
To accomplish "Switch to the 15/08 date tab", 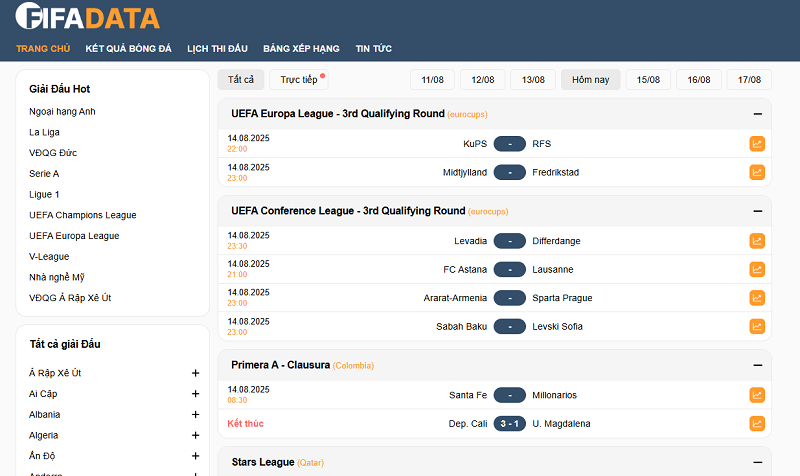I will (x=648, y=80).
